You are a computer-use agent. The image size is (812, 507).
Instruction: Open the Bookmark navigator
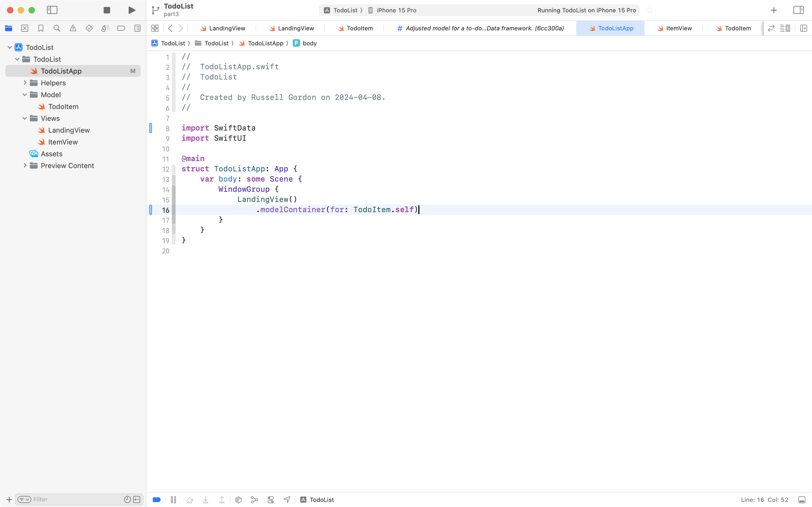[x=41, y=28]
